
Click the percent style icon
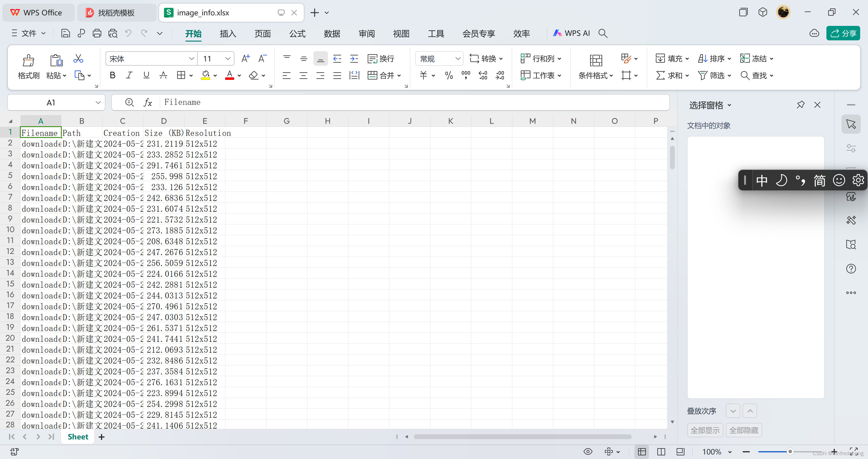[x=449, y=75]
